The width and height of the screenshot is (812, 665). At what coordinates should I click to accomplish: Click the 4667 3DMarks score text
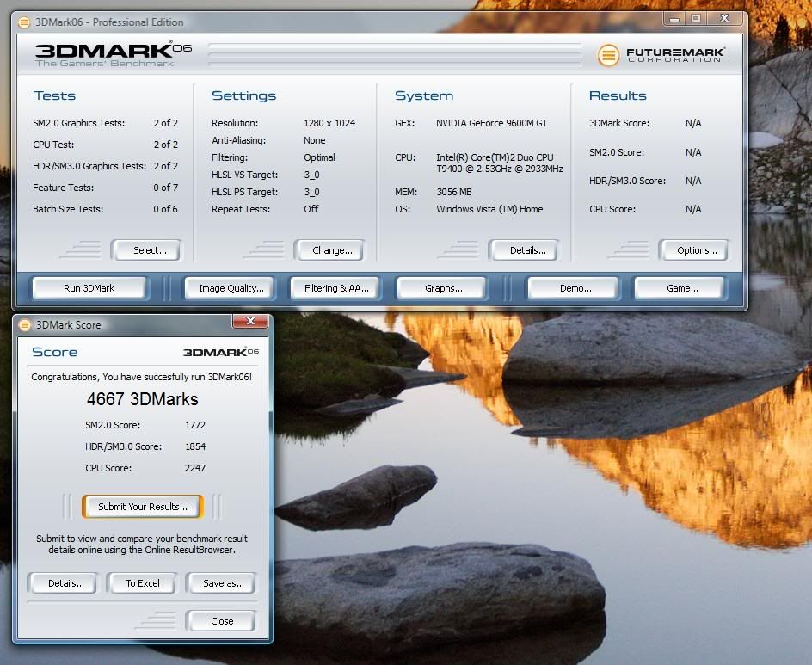[143, 399]
